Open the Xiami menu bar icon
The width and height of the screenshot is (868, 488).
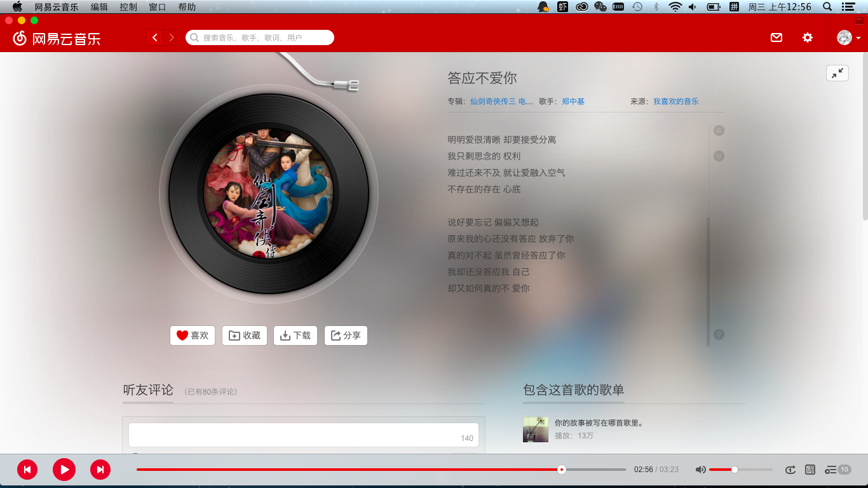point(562,7)
